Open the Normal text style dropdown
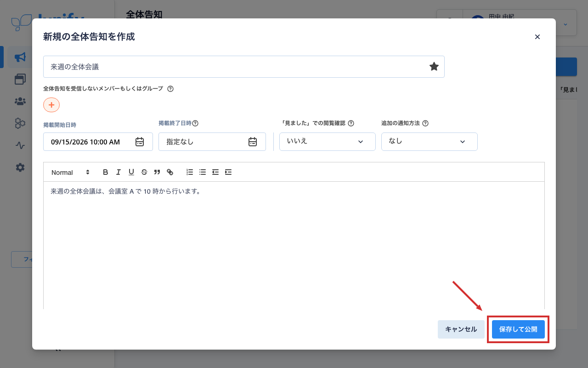The height and width of the screenshot is (368, 588). pos(70,172)
